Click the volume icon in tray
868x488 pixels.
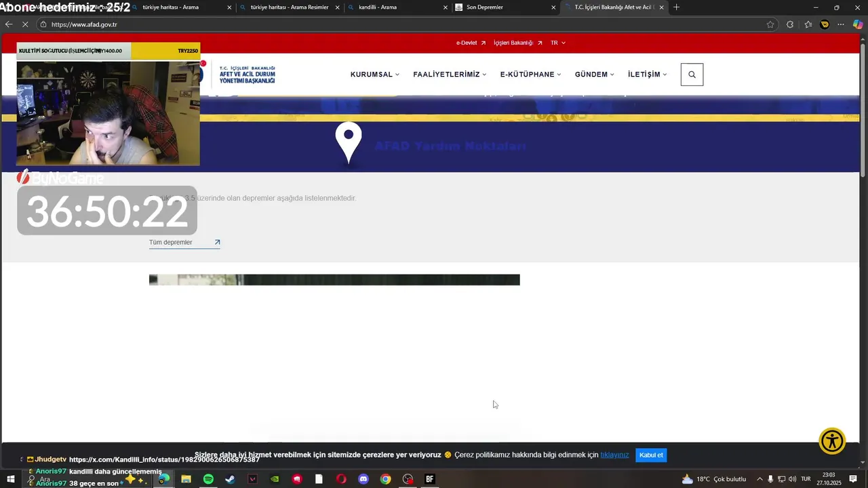[x=792, y=479]
